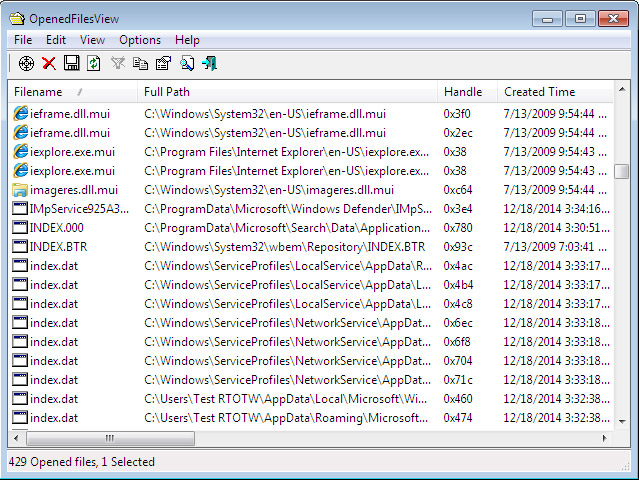Sort by the Filename column header
The image size is (639, 480).
tap(73, 92)
